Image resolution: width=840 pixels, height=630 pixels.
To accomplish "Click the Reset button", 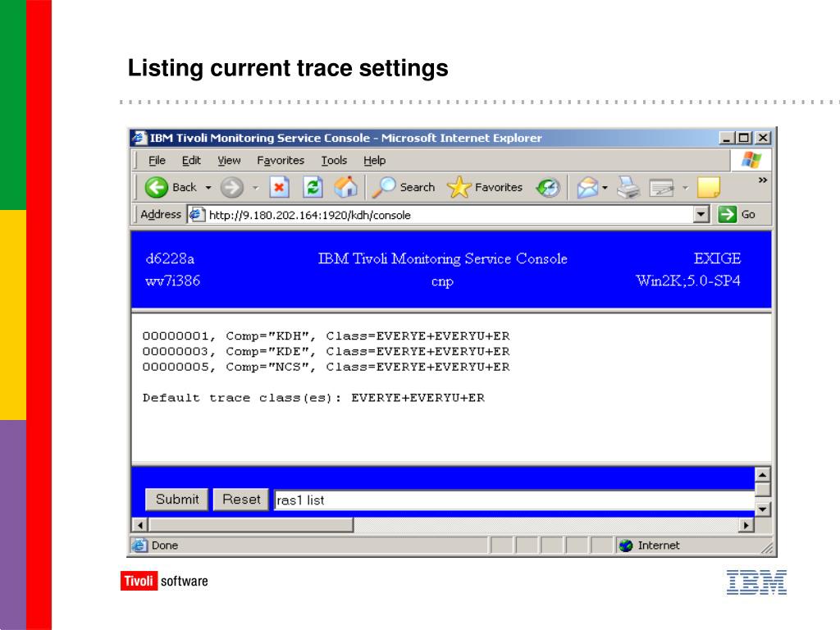I will tap(241, 500).
